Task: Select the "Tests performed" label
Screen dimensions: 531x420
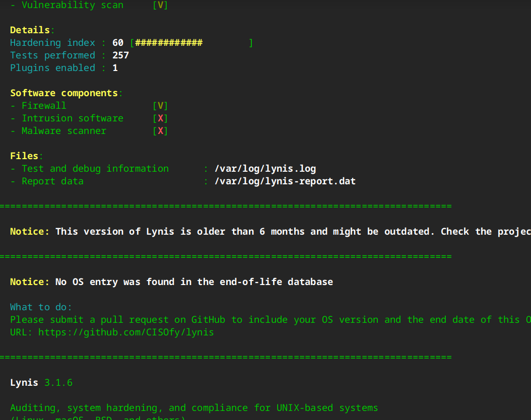Action: [52, 55]
